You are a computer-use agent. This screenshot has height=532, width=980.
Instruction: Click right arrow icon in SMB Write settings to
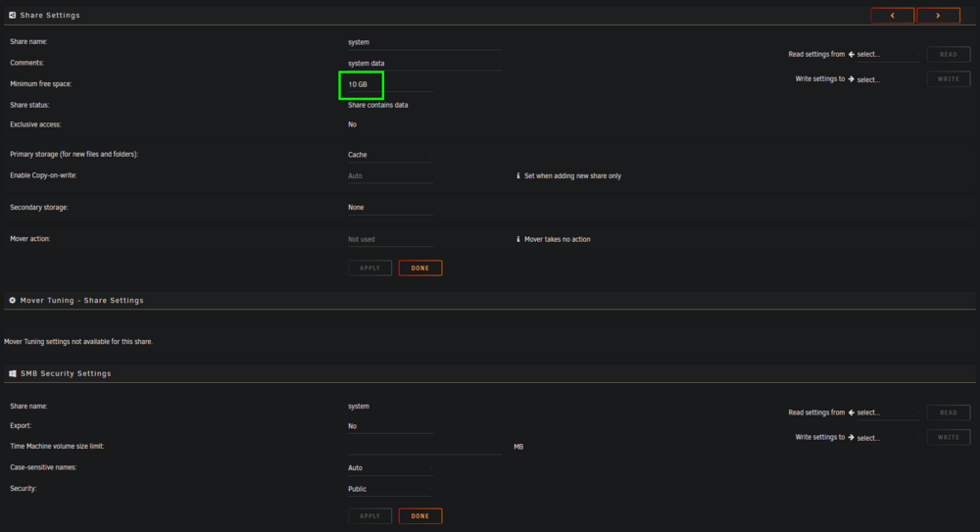point(852,438)
